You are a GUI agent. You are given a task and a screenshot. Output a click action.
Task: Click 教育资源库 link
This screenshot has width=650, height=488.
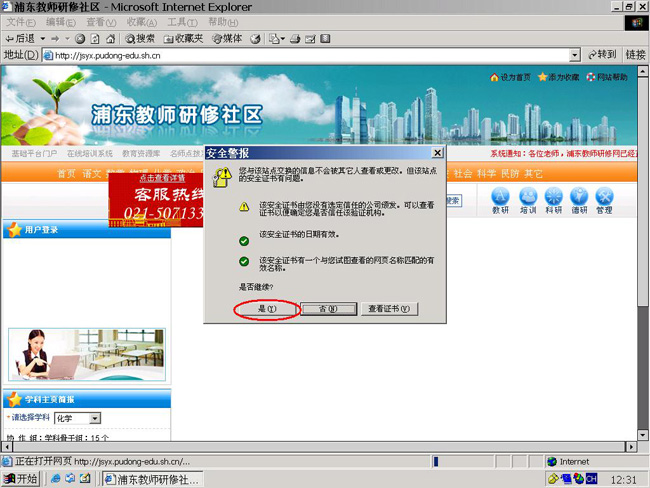(141, 153)
